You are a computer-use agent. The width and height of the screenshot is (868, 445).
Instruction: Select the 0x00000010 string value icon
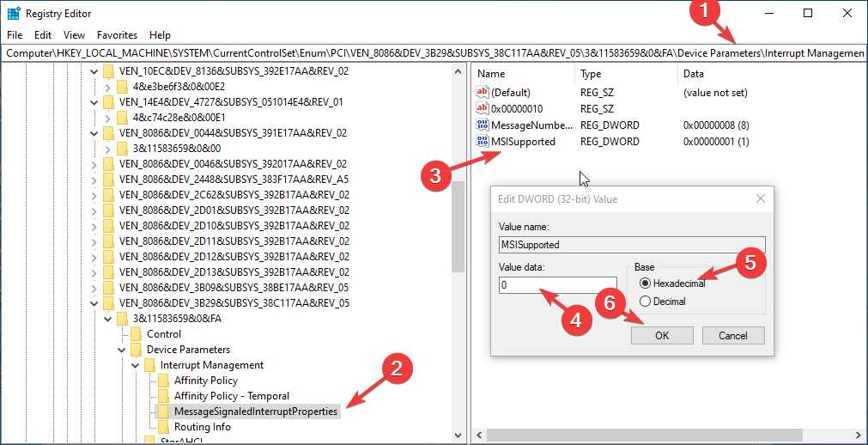click(483, 108)
